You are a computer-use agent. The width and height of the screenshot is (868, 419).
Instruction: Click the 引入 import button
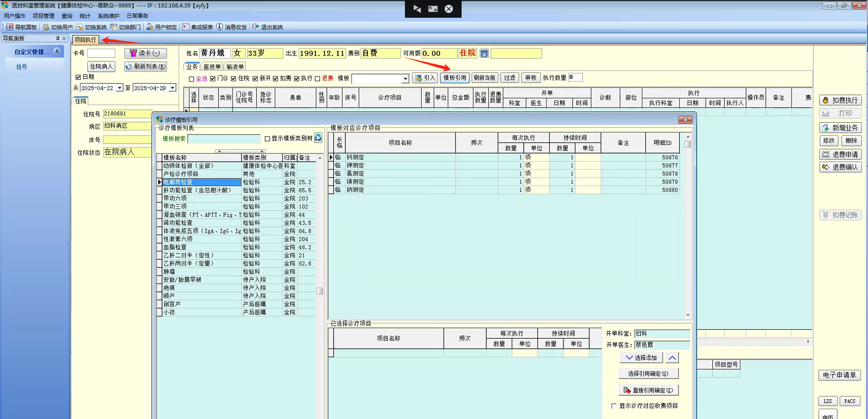[425, 78]
